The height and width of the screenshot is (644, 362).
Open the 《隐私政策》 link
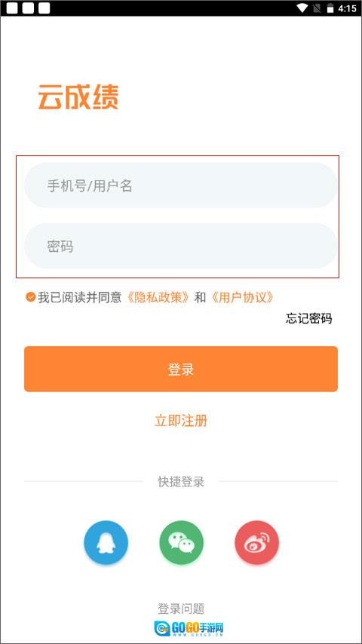[x=157, y=297]
